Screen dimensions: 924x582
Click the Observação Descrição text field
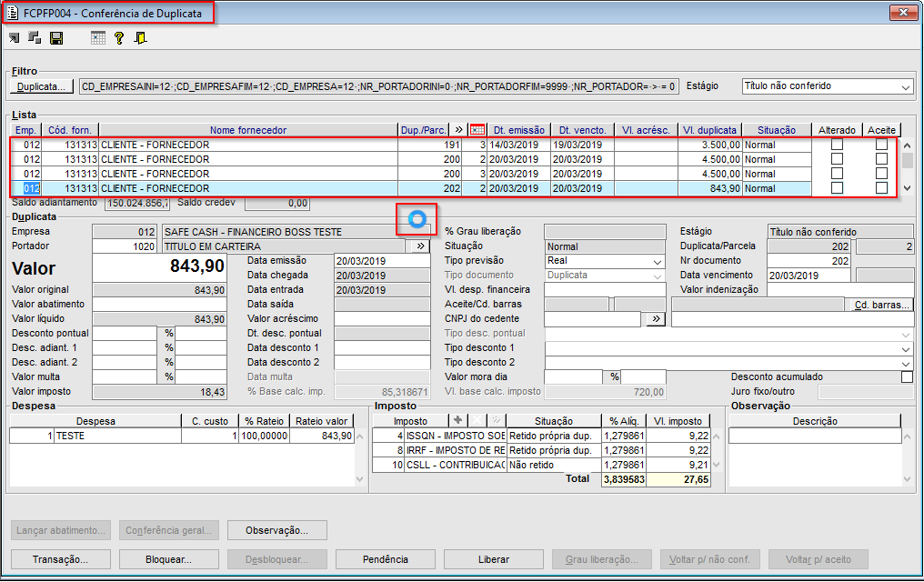pos(815,436)
